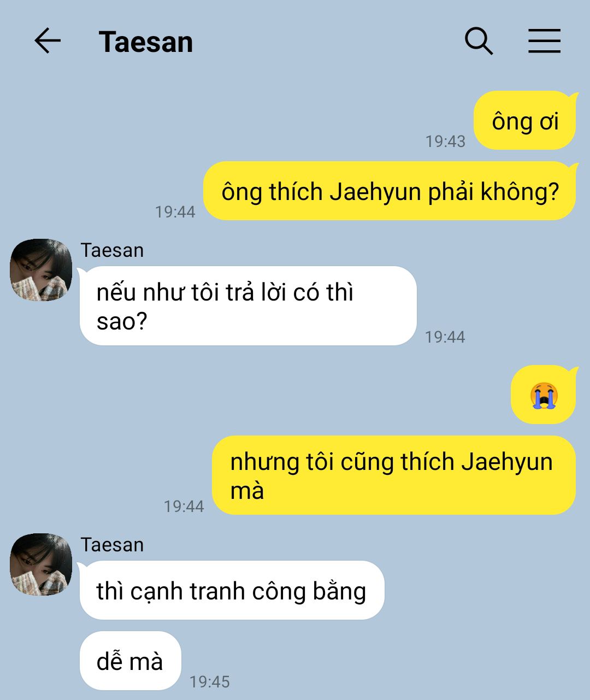
Task: Tap the chat title Taesan
Action: 146,42
